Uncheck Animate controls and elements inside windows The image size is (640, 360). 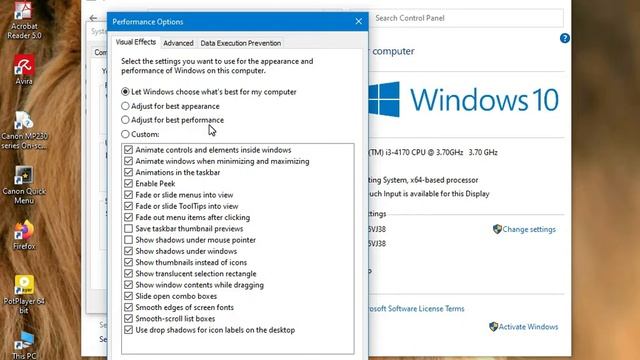click(x=129, y=150)
